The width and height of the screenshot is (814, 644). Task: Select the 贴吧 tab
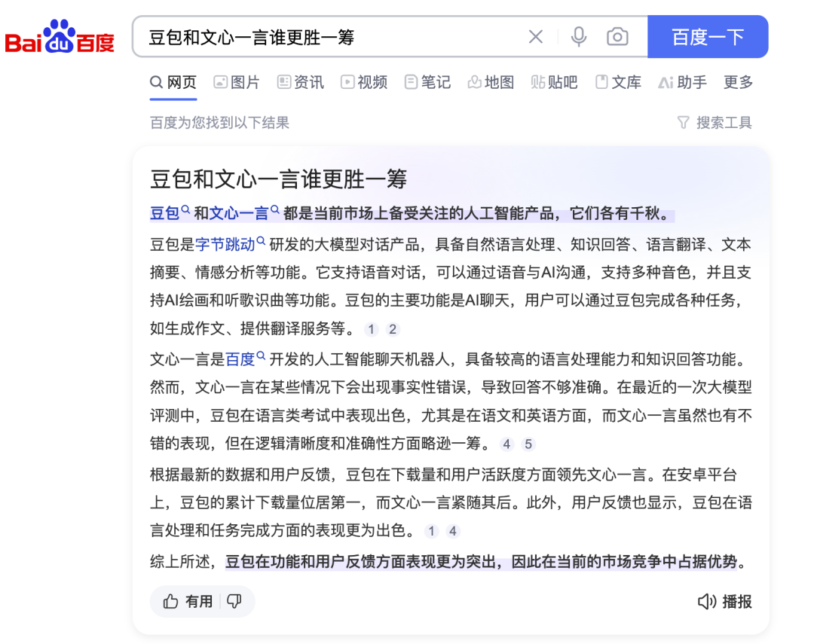[554, 82]
